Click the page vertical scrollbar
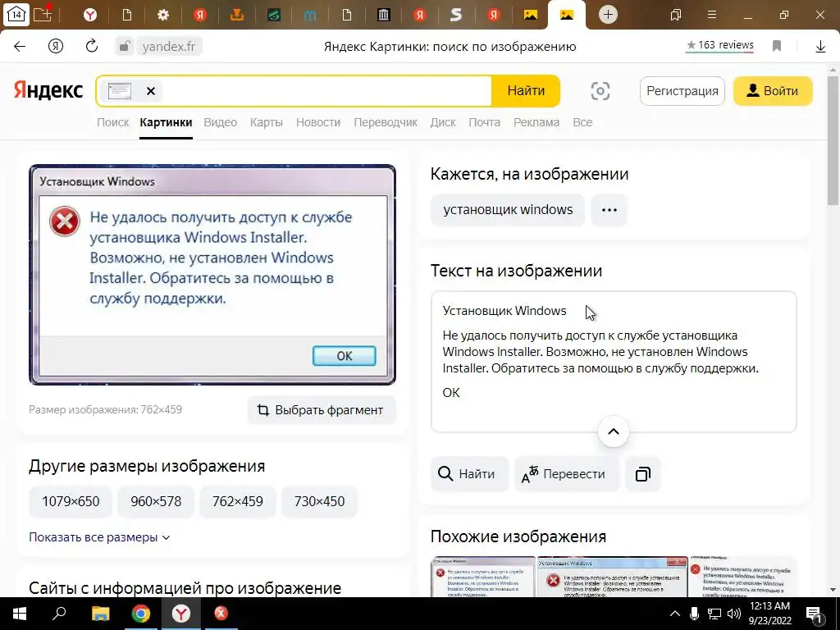This screenshot has height=630, width=840. (833, 140)
